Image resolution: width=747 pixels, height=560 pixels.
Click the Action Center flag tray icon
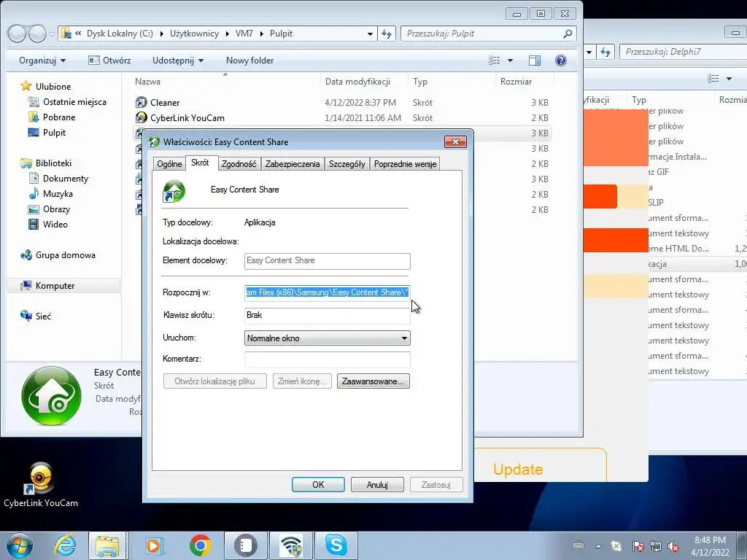coord(638,547)
